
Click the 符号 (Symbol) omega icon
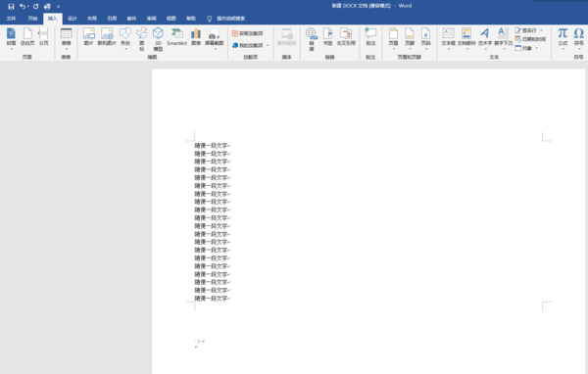click(578, 38)
